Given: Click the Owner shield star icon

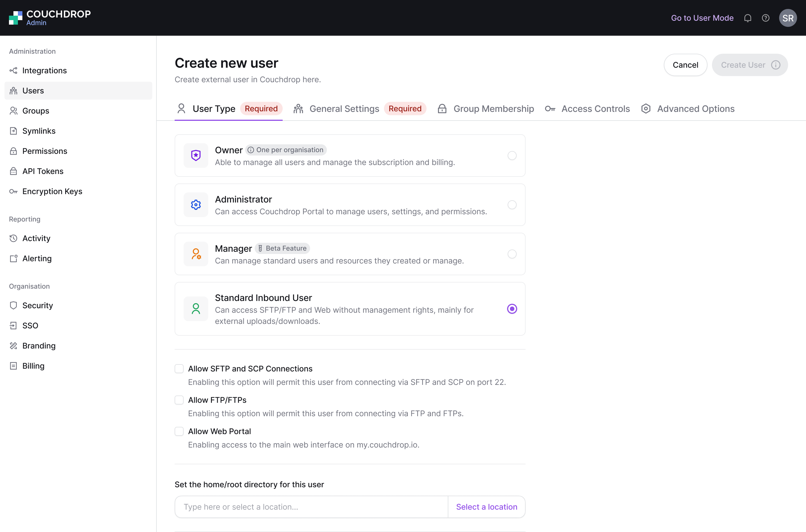Looking at the screenshot, I should (x=196, y=156).
